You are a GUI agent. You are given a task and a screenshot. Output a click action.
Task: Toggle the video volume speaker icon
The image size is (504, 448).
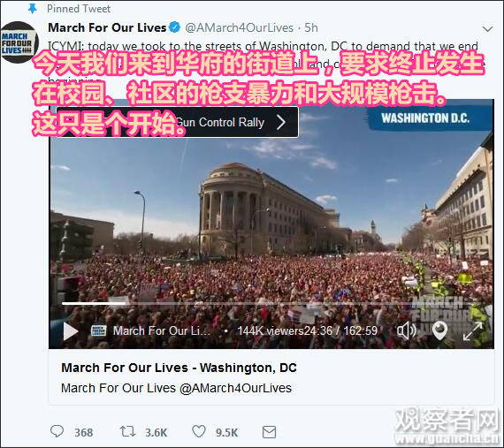coord(406,330)
